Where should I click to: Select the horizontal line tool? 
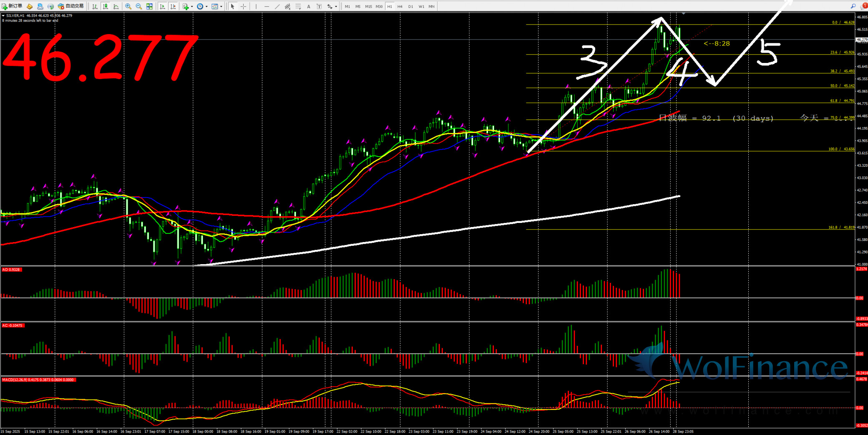click(267, 6)
